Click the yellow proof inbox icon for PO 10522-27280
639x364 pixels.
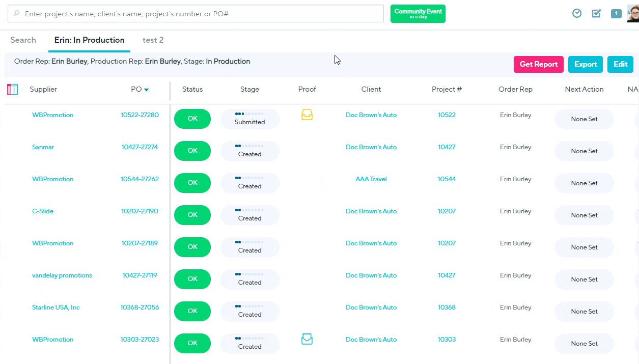(307, 115)
